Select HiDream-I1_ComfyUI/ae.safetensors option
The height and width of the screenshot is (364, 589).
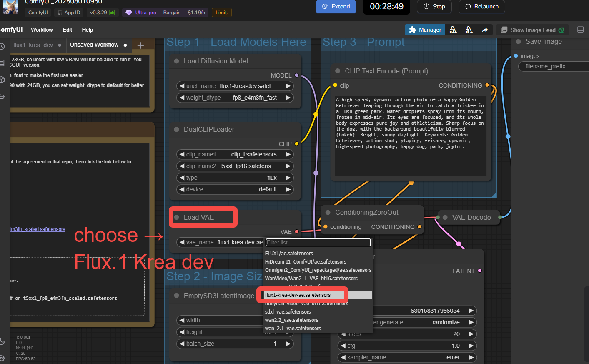point(318,261)
